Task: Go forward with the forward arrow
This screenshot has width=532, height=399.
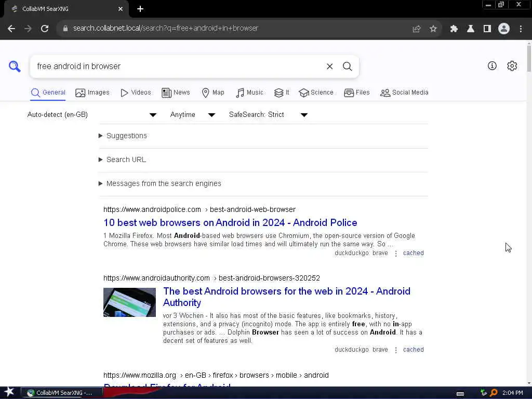Action: pyautogui.click(x=28, y=29)
